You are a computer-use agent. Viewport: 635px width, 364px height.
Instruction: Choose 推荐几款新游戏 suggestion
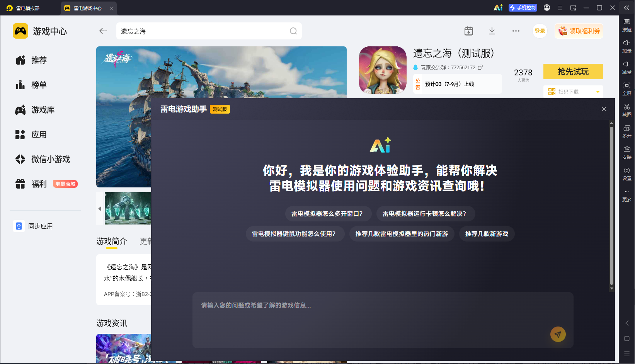(487, 234)
